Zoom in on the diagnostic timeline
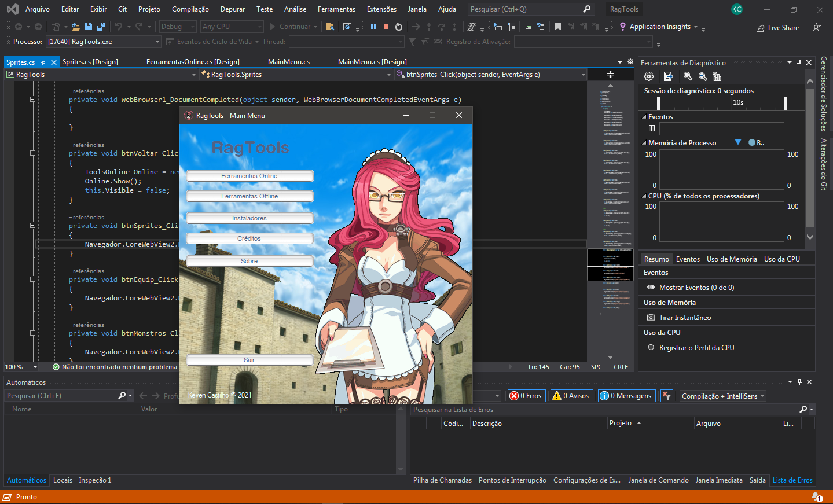The width and height of the screenshot is (833, 504). coord(688,76)
